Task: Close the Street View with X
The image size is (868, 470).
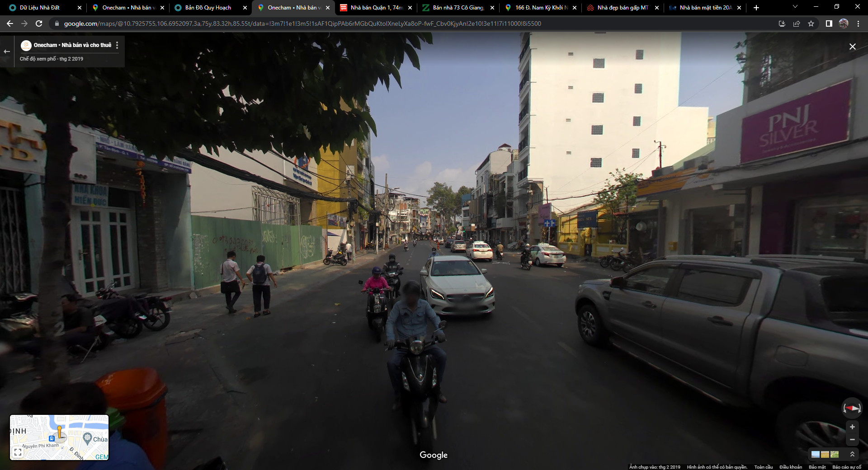Action: 852,47
